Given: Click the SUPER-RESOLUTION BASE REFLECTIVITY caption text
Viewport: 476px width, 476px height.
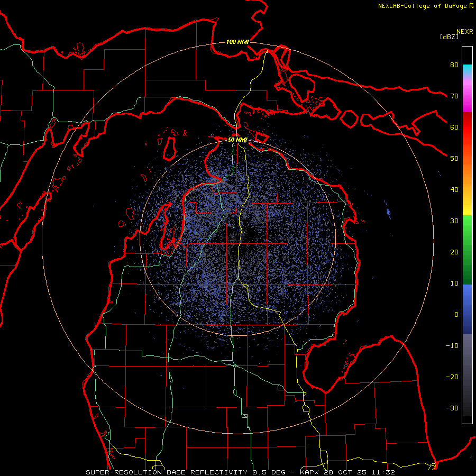Looking at the screenshot, I should (x=167, y=472).
